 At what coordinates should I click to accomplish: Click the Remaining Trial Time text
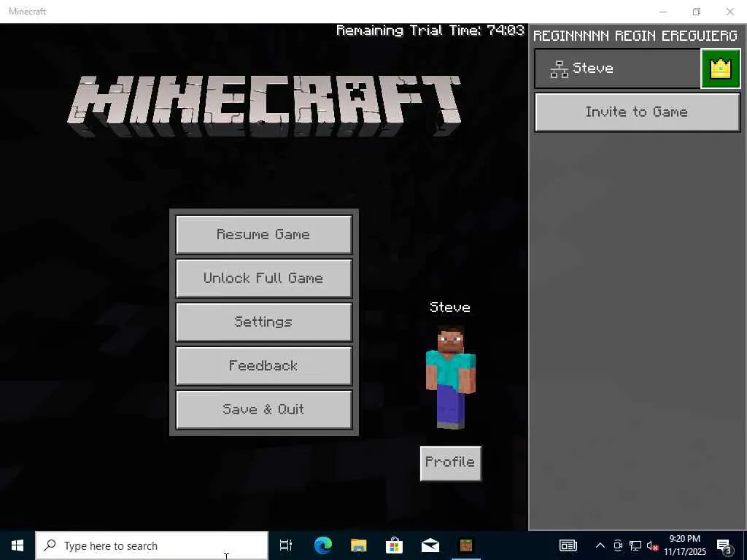430,31
